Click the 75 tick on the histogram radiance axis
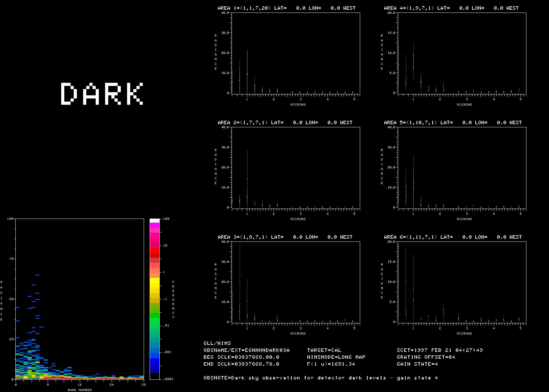549x392 pixels. [x=12, y=259]
